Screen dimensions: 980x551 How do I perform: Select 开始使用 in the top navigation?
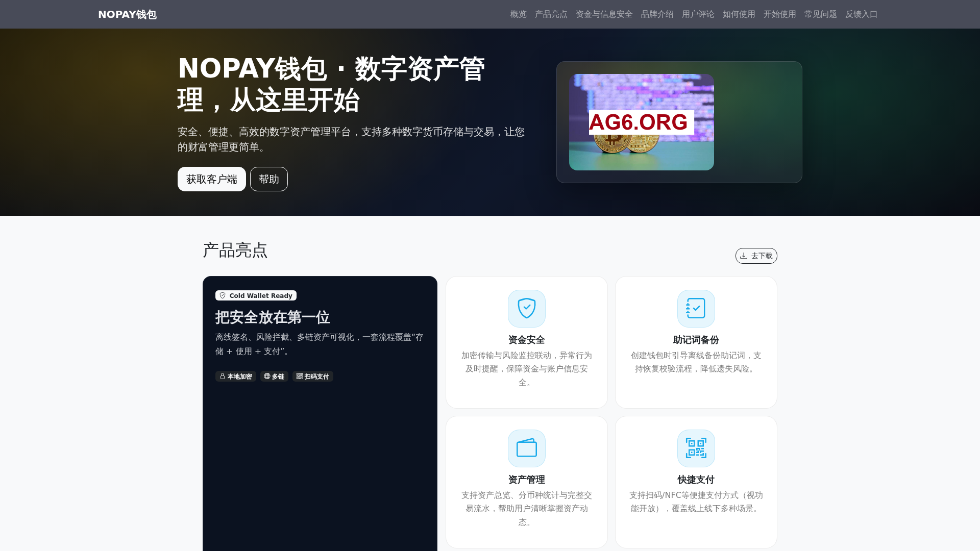click(779, 14)
